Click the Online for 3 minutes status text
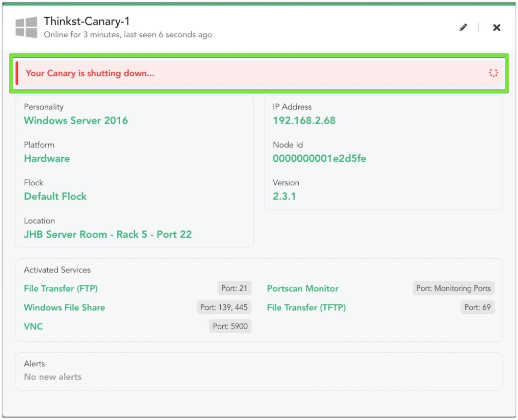The height and width of the screenshot is (420, 518). pos(128,35)
